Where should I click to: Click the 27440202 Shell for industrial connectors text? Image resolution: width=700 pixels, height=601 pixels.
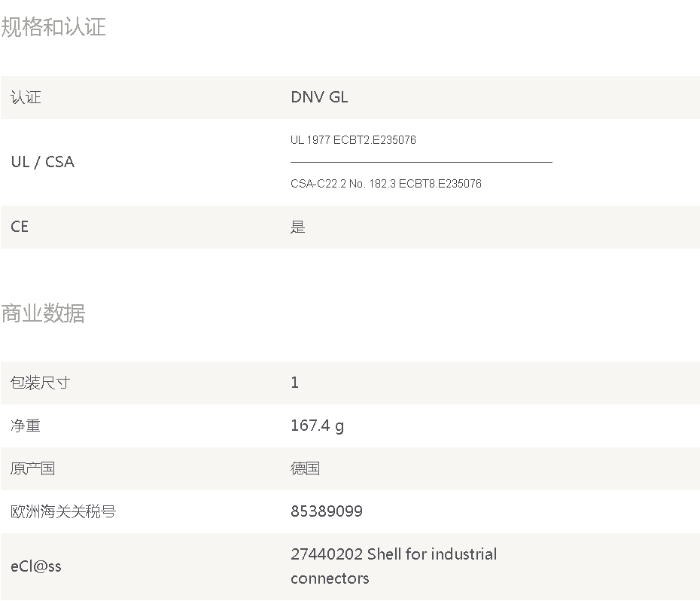(394, 566)
